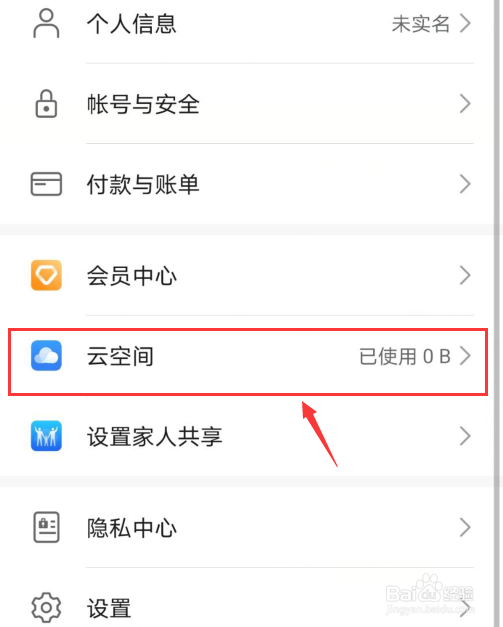Screen dimensions: 503x627
Task: Tap the 隐私中心 badge icon
Action: (46, 527)
